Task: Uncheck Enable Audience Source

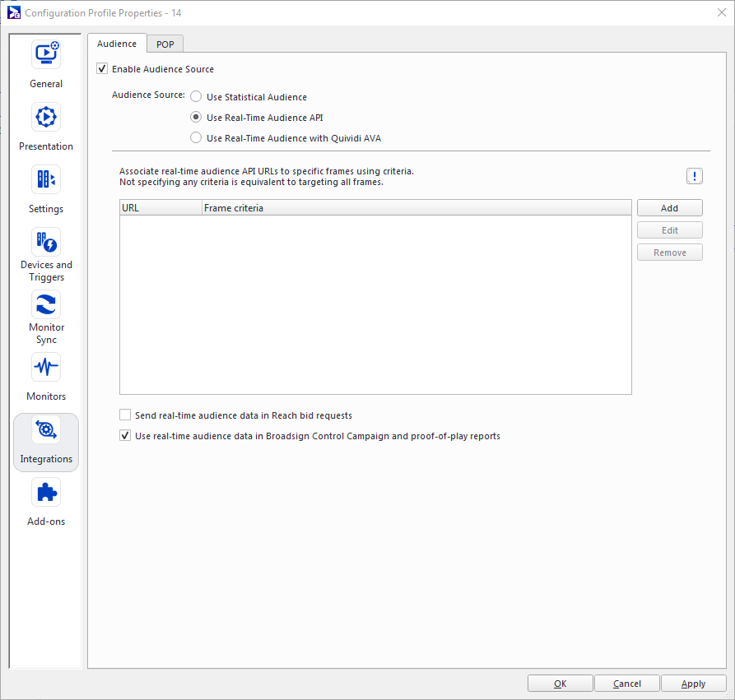Action: (103, 69)
